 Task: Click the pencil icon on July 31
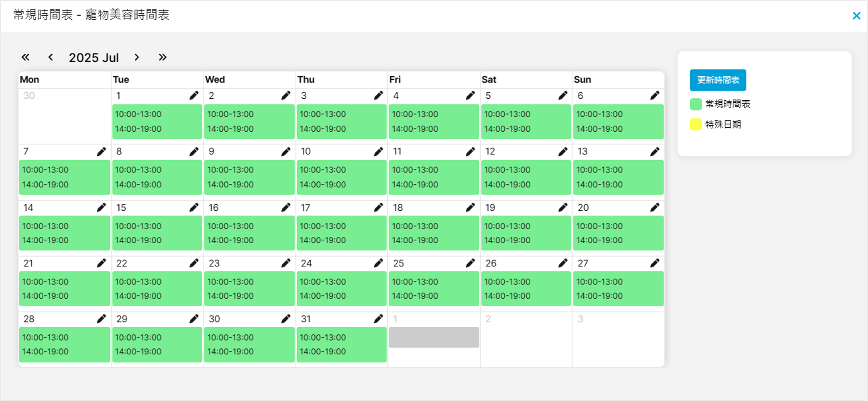click(x=378, y=319)
